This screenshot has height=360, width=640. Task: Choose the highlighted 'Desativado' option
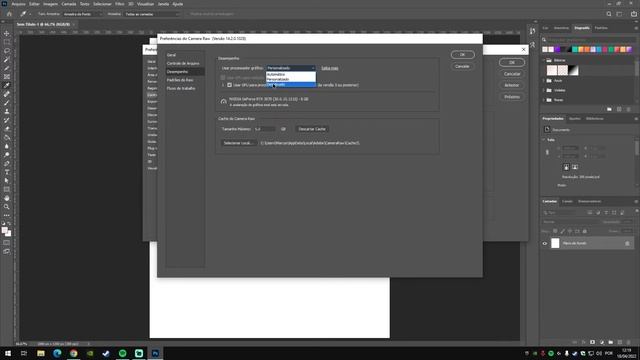point(291,84)
